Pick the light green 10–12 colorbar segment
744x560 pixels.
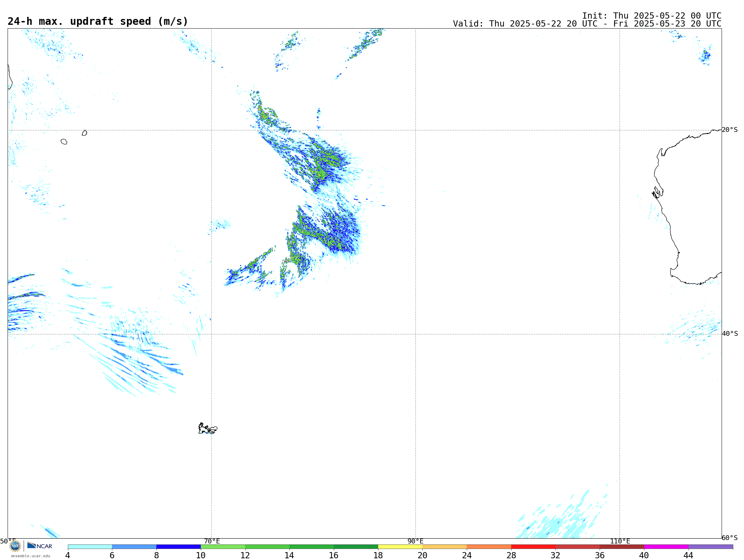(223, 547)
